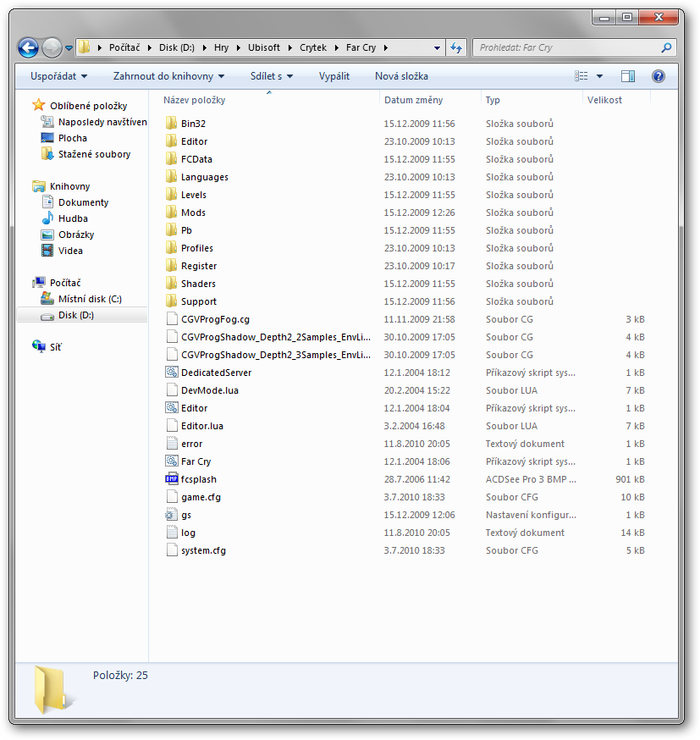Open the change view dropdown arrow
700x740 pixels.
pos(599,76)
